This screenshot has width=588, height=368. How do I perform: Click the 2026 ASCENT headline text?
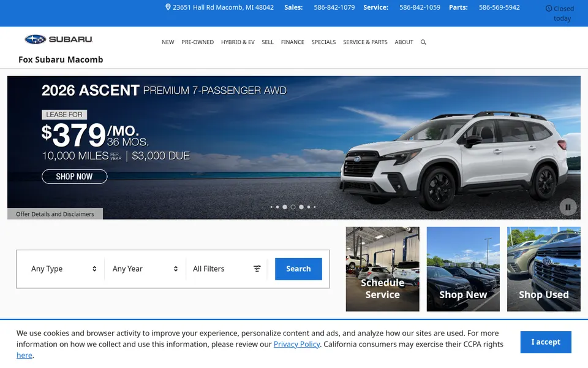[91, 91]
